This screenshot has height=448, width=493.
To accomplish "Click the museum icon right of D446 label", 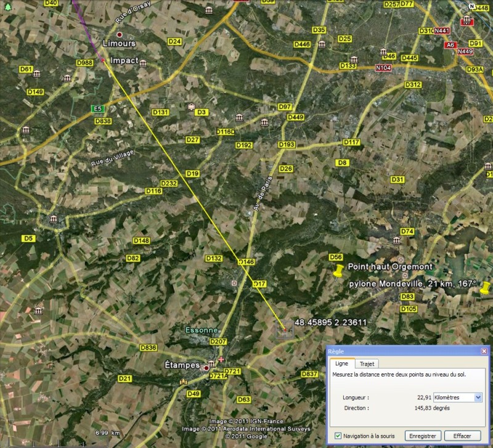I will point(322,44).
